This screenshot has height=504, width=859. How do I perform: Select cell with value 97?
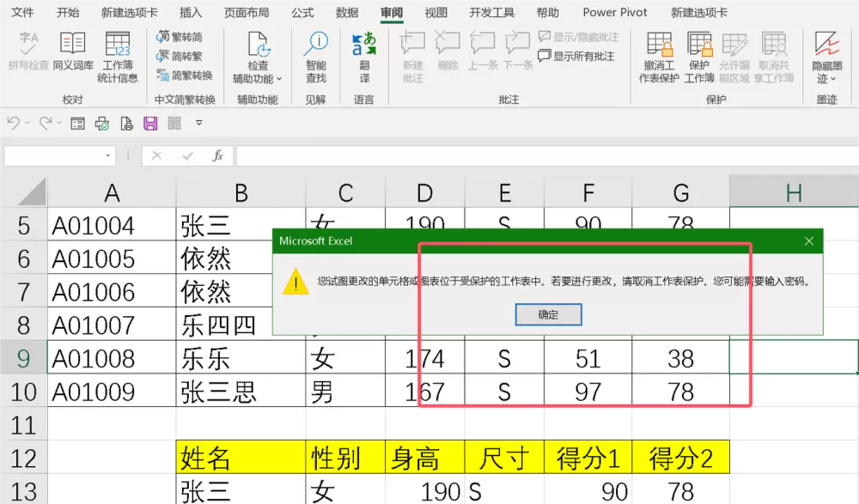(588, 392)
